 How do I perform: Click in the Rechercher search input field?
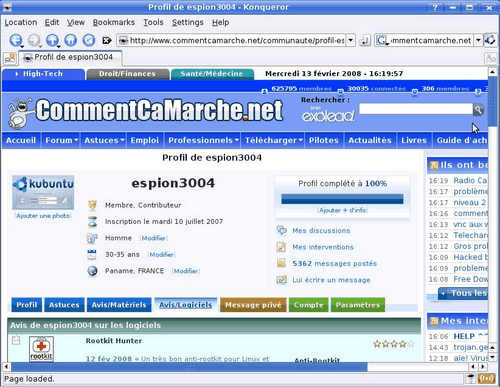(416, 109)
